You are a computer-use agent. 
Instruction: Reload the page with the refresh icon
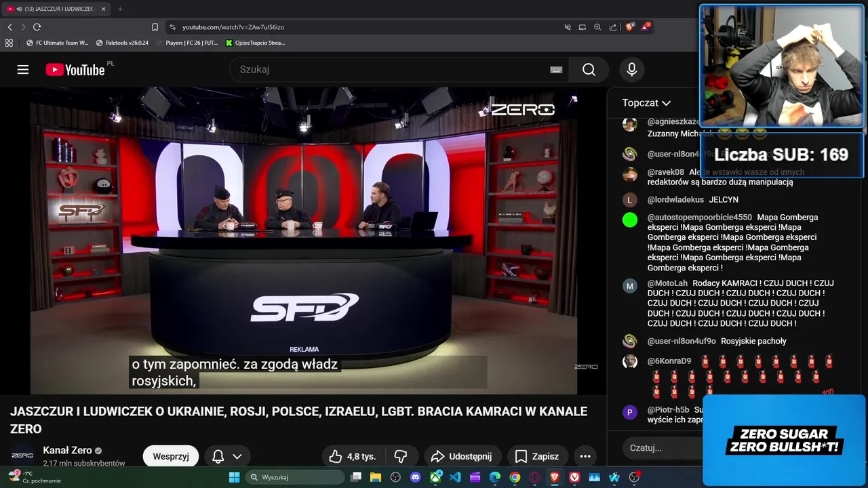37,27
